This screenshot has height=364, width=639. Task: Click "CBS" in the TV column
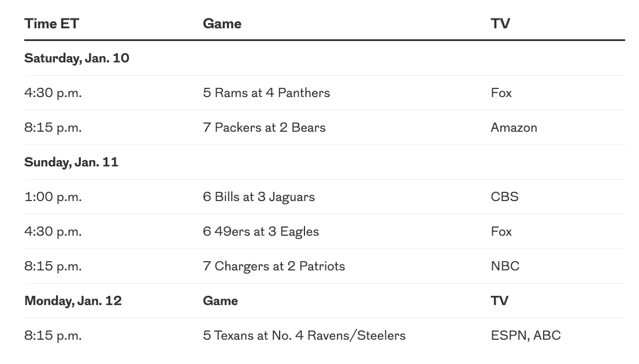[x=504, y=197]
